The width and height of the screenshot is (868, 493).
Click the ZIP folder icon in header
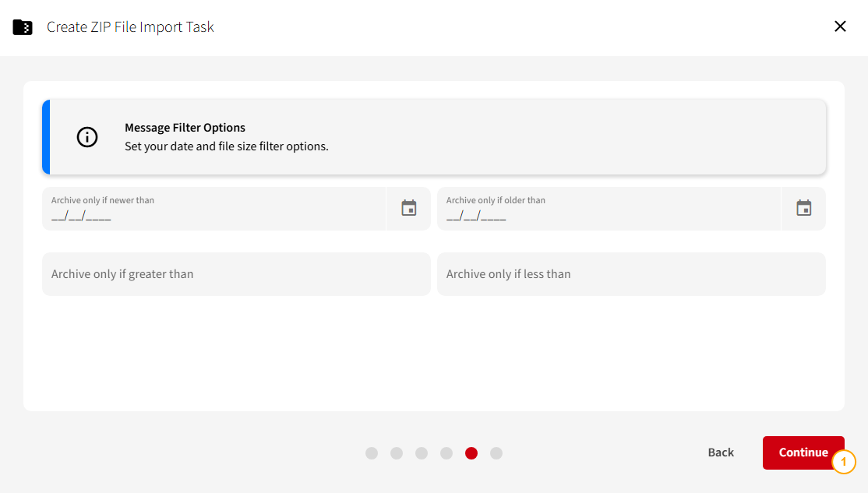(x=23, y=27)
